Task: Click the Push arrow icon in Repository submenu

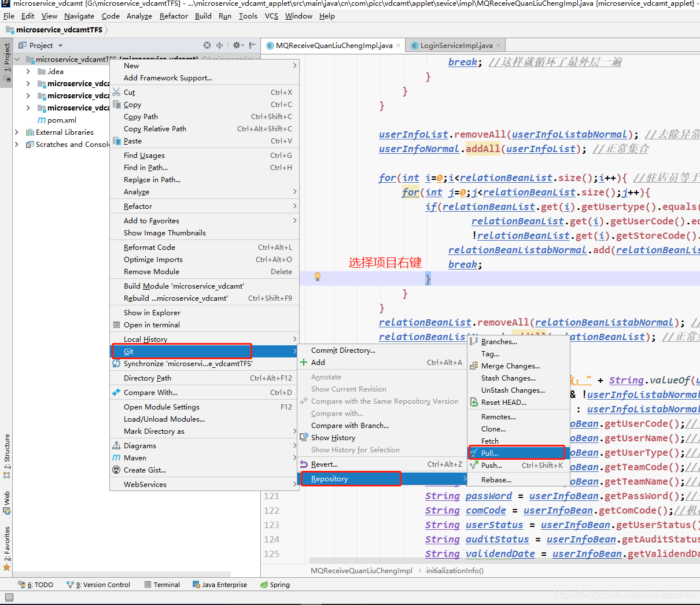Action: click(474, 466)
